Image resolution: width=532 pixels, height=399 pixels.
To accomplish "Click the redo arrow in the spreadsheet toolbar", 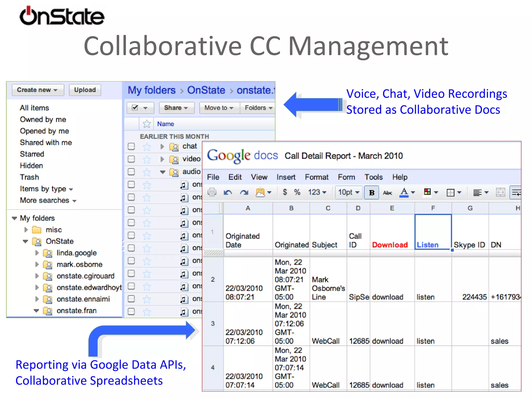I will (244, 192).
